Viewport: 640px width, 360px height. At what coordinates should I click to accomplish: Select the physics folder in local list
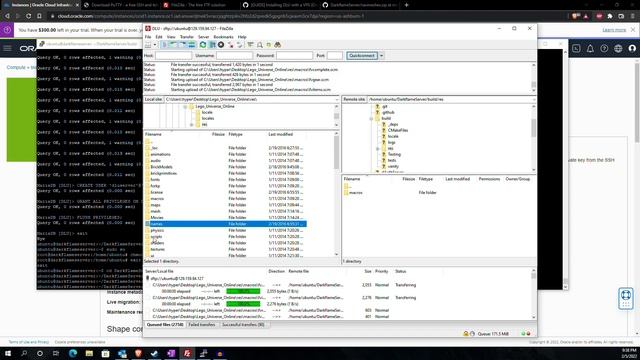click(157, 231)
